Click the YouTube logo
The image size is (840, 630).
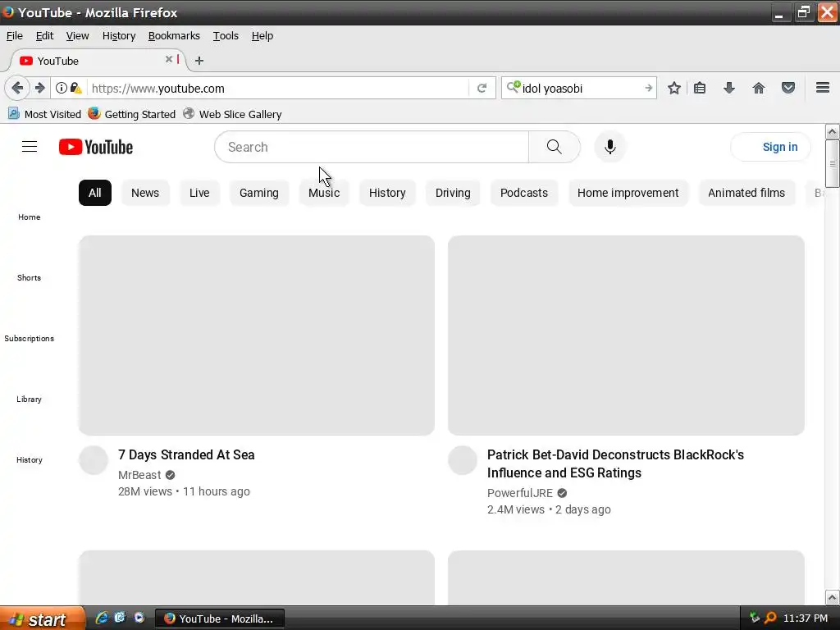coord(96,147)
